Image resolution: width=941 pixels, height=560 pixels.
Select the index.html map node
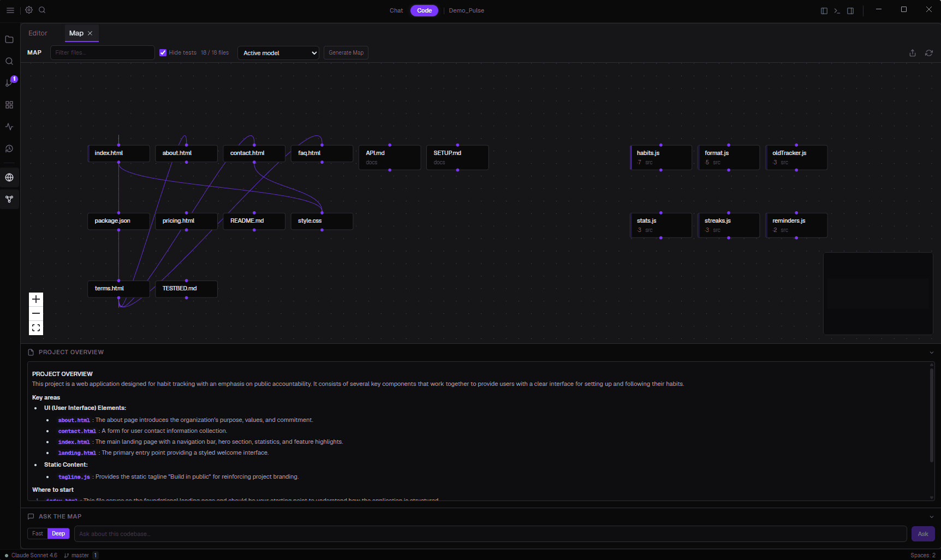pos(118,153)
